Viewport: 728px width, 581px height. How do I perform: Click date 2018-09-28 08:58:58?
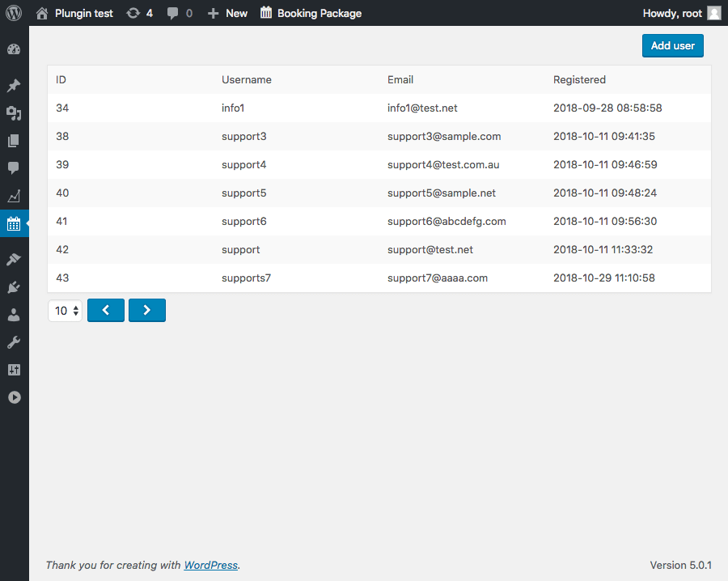pyautogui.click(x=607, y=108)
